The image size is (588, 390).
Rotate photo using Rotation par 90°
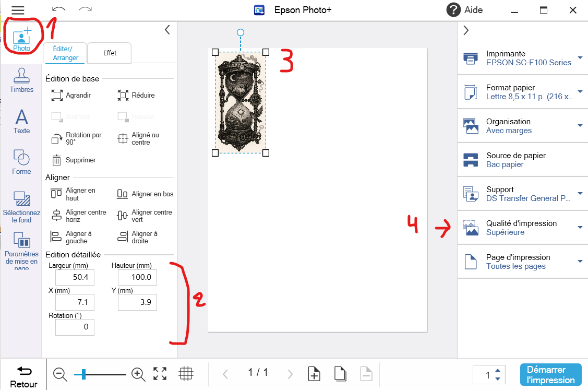[x=77, y=138]
